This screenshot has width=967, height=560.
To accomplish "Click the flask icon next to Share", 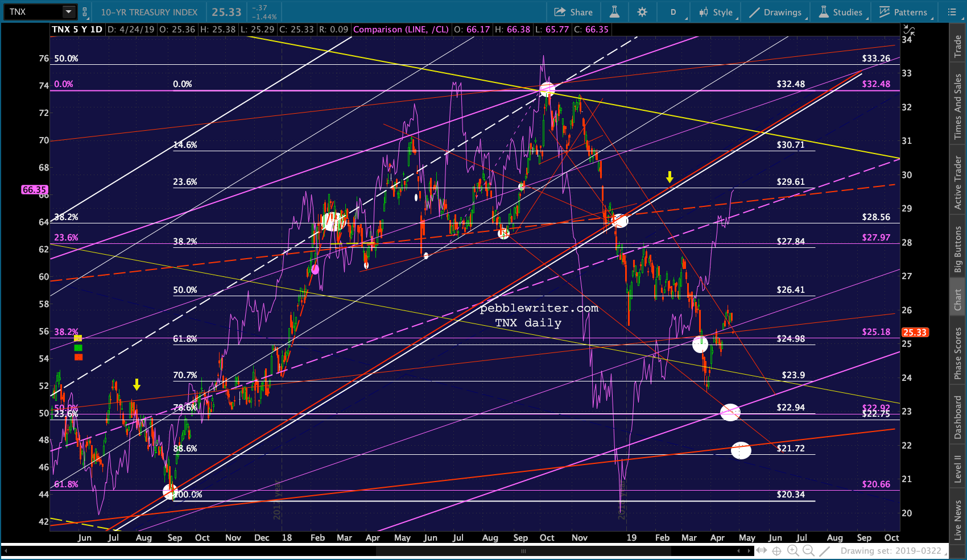I will point(614,12).
